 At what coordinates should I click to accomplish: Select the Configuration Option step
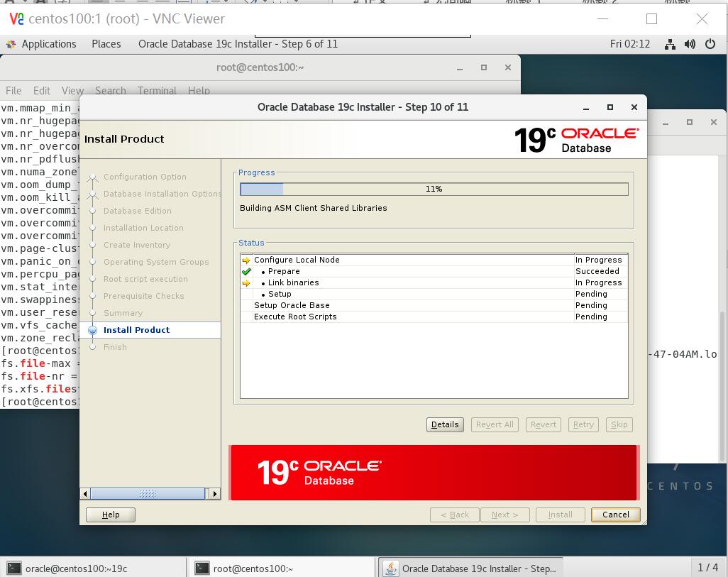[145, 177]
